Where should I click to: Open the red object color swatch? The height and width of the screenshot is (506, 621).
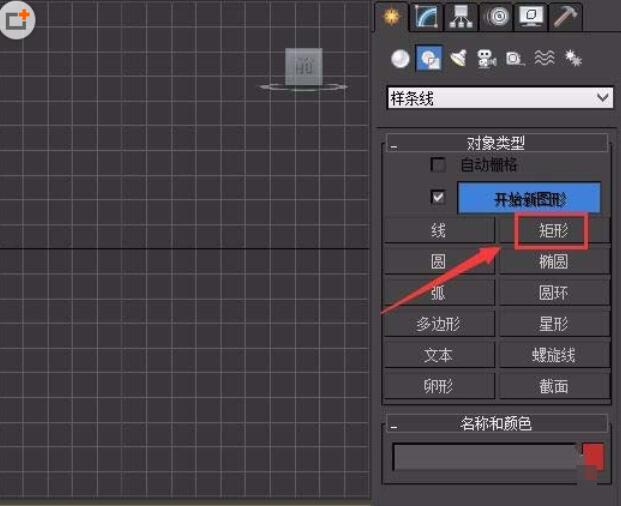[x=593, y=457]
